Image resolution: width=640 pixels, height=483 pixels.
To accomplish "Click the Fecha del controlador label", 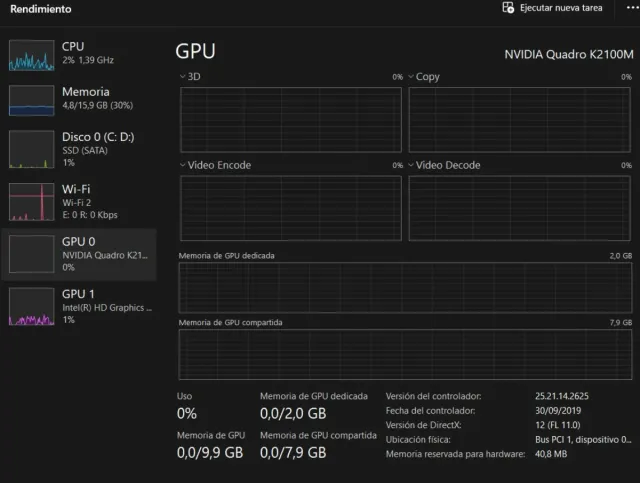I will coord(430,410).
